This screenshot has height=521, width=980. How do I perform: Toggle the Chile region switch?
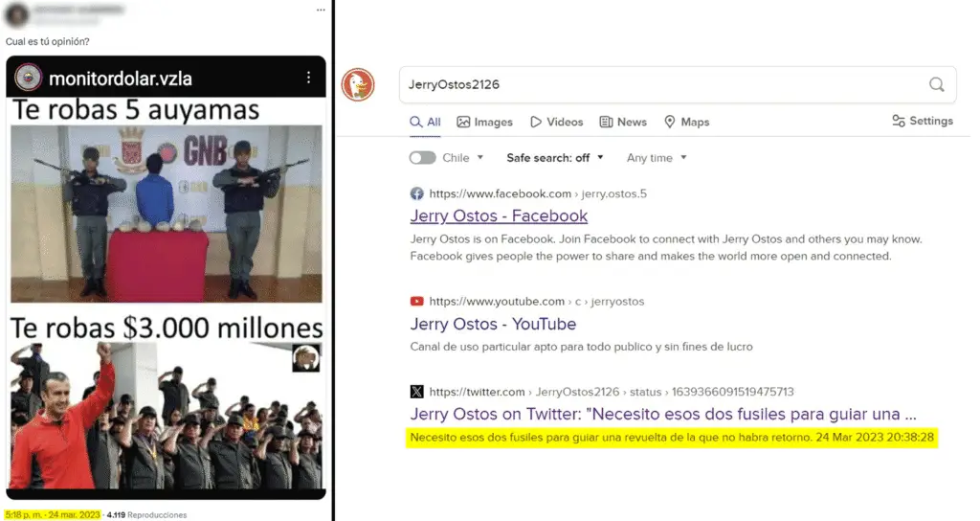[x=422, y=158]
